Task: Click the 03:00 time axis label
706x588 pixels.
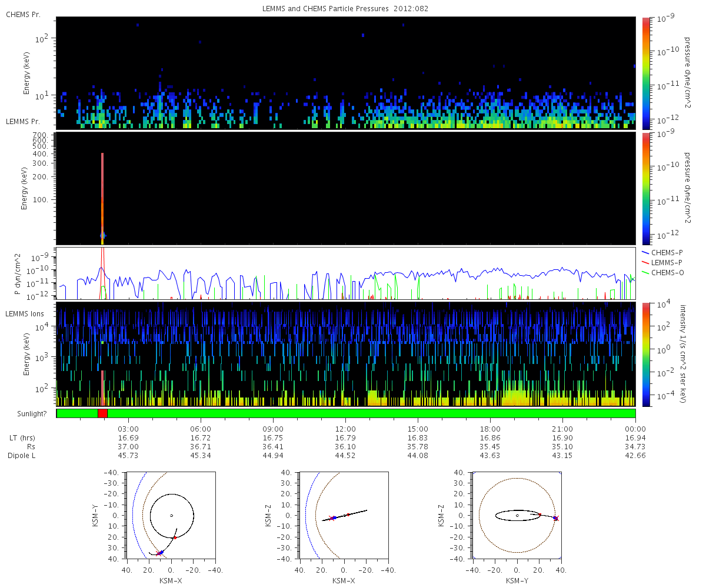Action: pyautogui.click(x=128, y=428)
